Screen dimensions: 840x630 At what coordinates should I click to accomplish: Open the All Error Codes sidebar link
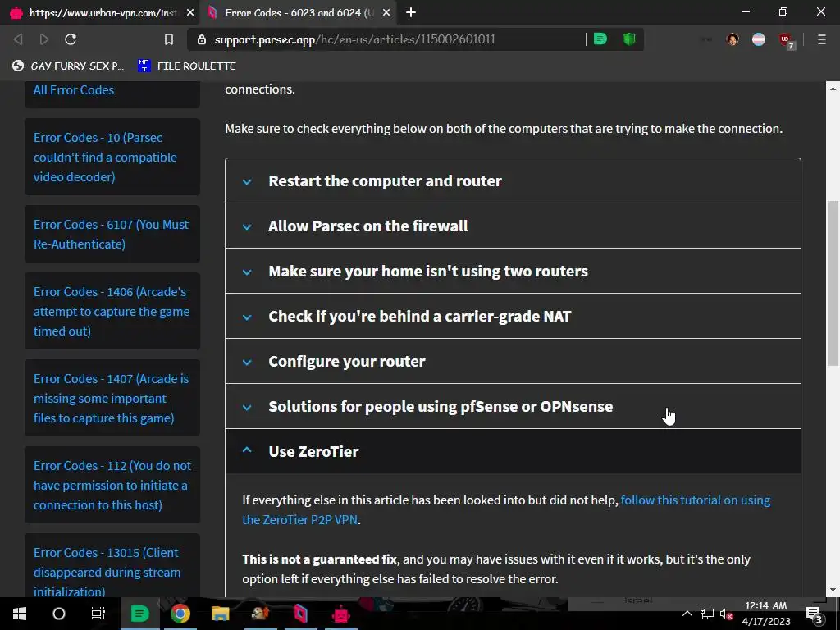tap(73, 89)
